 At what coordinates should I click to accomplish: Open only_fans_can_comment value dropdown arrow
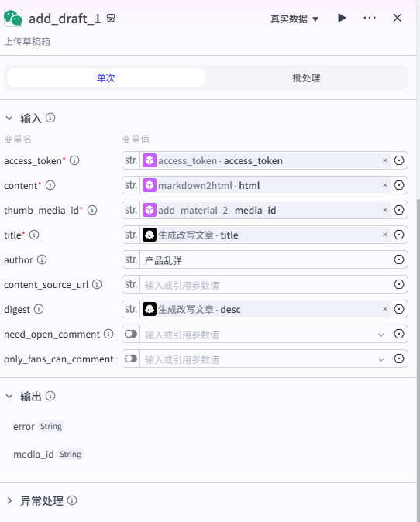tap(381, 359)
